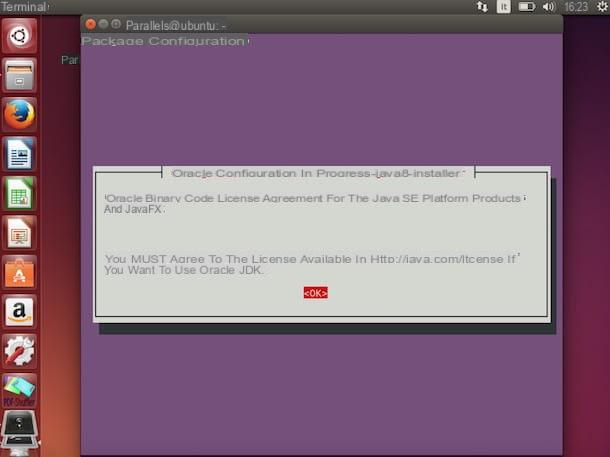610x457 pixels.
Task: Click 'You Want To Use Oracle JDK' line
Action: pos(184,270)
